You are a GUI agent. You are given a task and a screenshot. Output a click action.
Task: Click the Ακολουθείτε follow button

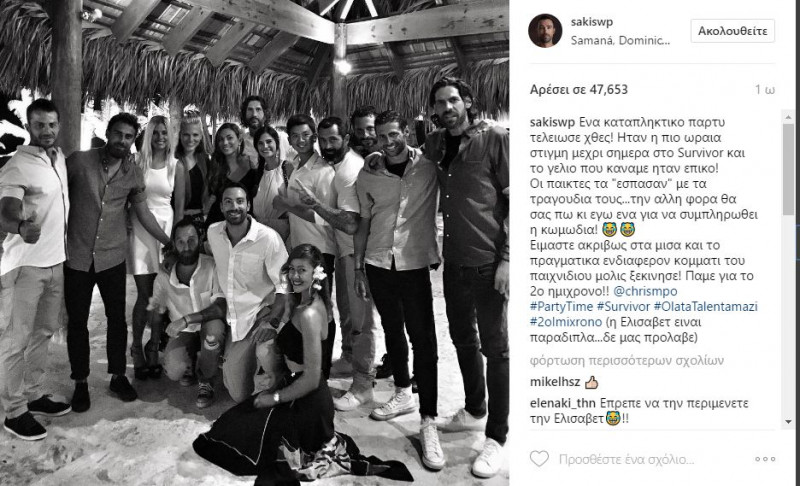(x=733, y=31)
